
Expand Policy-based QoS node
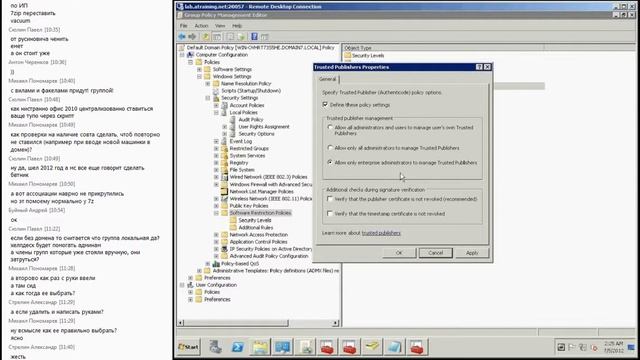pyautogui.click(x=208, y=264)
